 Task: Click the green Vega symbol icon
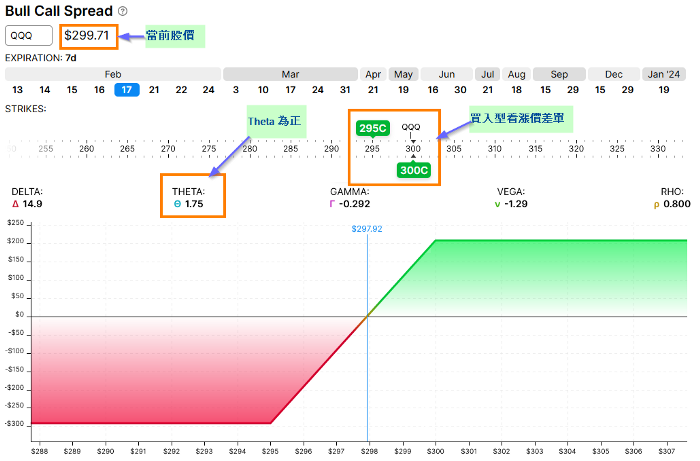coord(497,204)
